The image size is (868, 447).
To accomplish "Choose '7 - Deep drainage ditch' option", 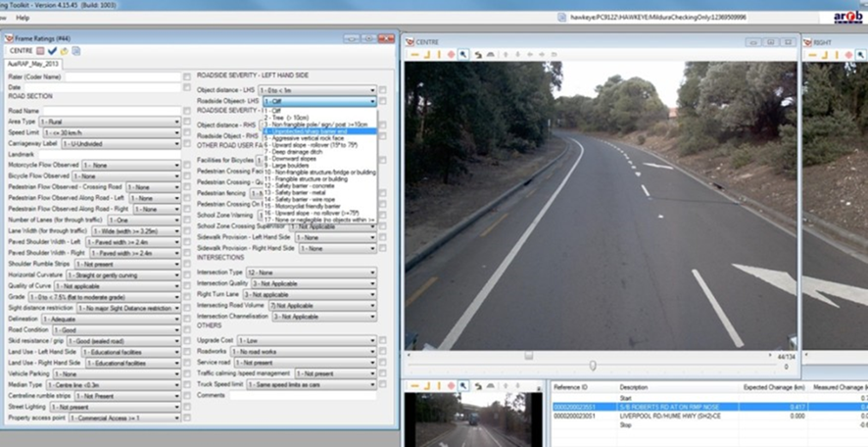I will pyautogui.click(x=320, y=152).
